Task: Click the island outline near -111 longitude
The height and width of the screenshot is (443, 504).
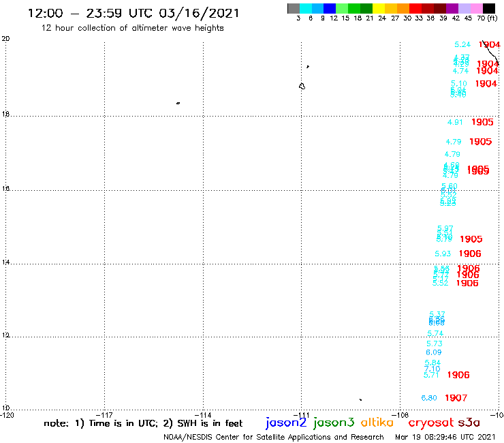Action: click(302, 86)
